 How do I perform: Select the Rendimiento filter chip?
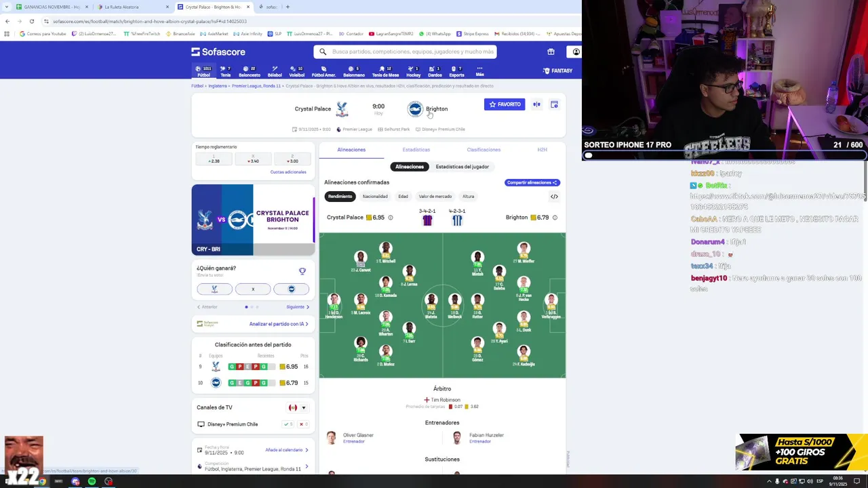pyautogui.click(x=340, y=197)
